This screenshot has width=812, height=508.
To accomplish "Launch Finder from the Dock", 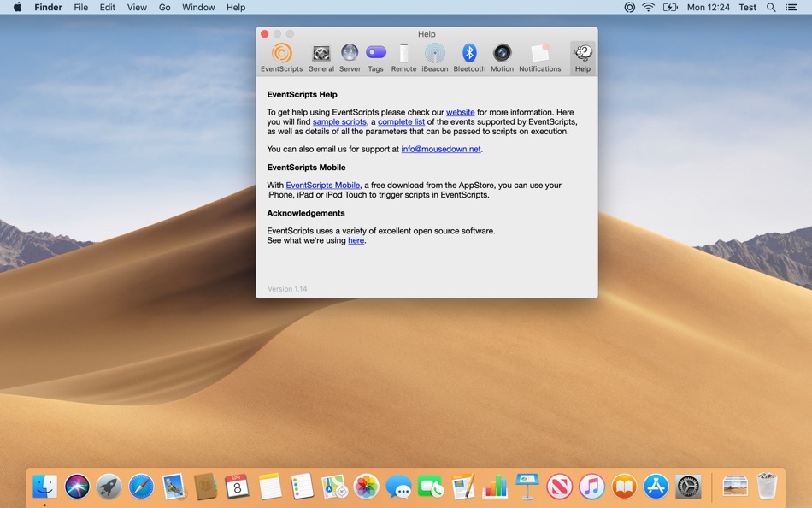I will click(45, 487).
